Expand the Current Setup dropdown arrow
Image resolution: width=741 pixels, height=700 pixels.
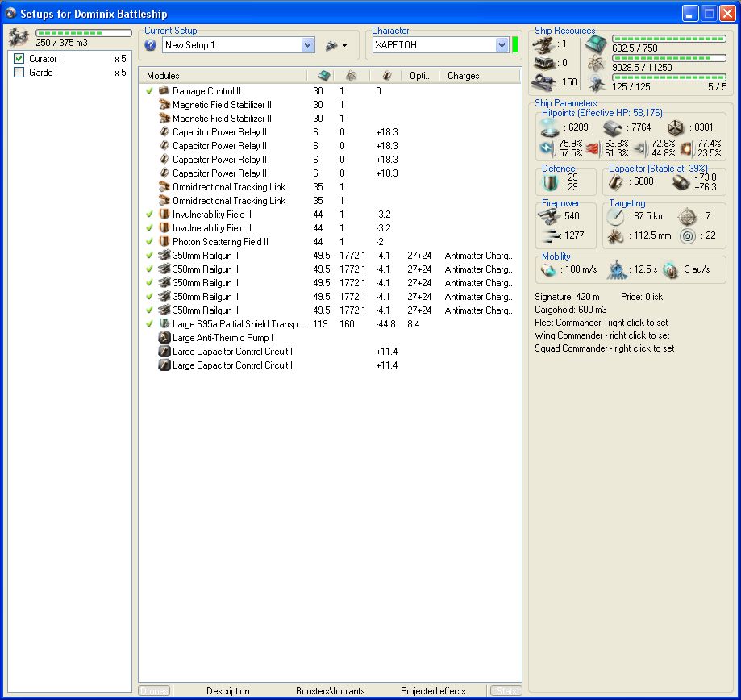coord(308,45)
